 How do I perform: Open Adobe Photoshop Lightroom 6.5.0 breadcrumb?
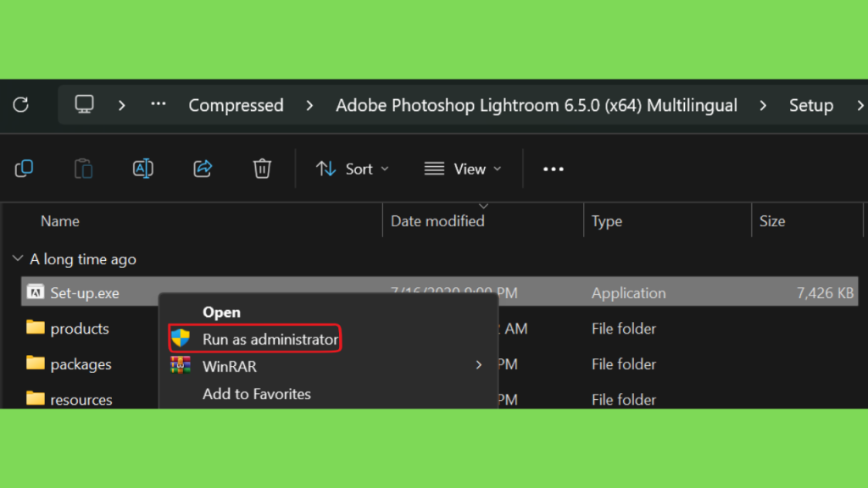(537, 105)
